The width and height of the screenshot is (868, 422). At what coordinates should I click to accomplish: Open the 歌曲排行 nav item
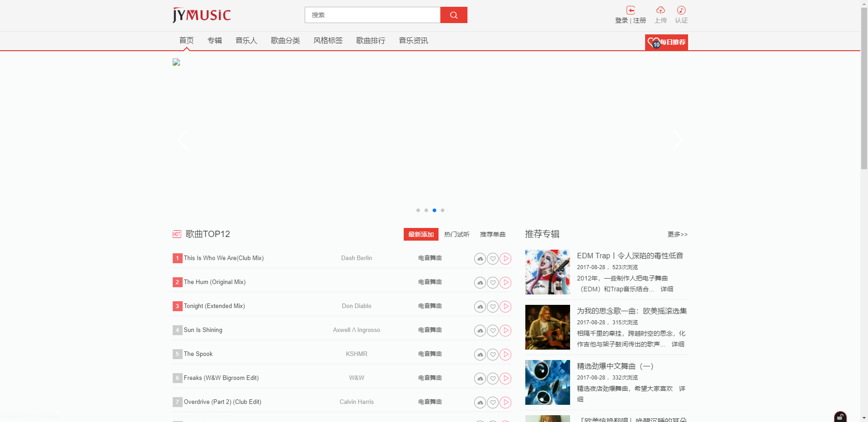[x=371, y=41]
